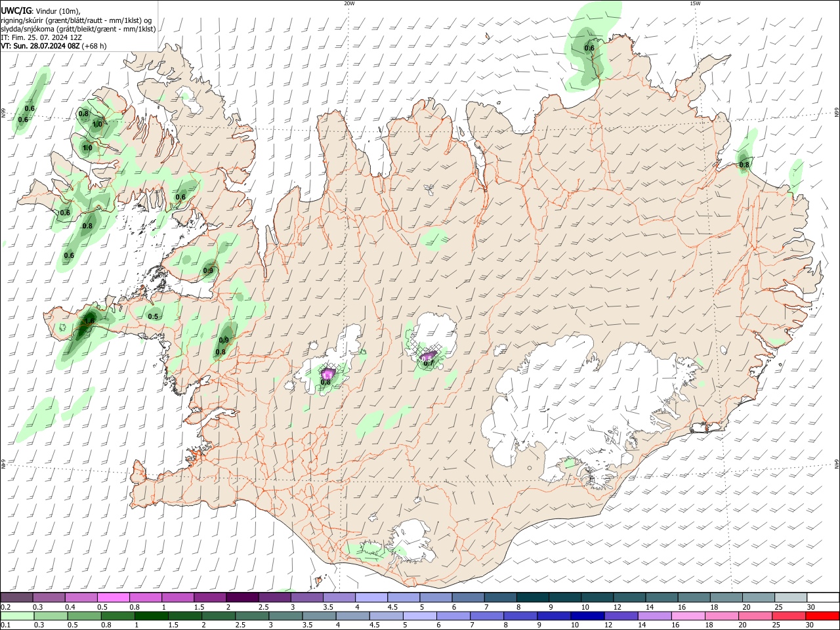This screenshot has width=840, height=630.
Task: Click the 'rigning/skúrir' legend description line
Action: click(x=76, y=20)
